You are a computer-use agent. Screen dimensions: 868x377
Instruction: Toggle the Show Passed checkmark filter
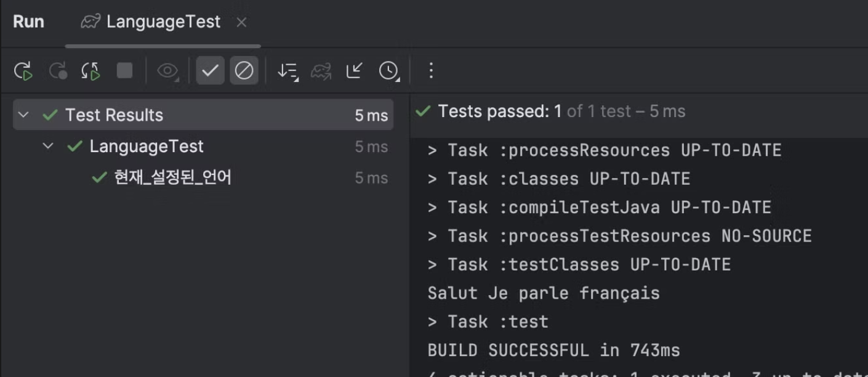tap(210, 71)
